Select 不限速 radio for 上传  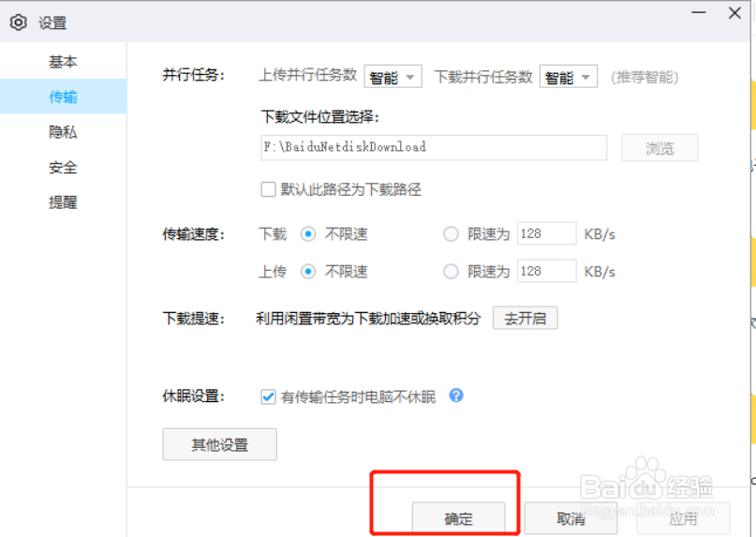[x=308, y=272]
